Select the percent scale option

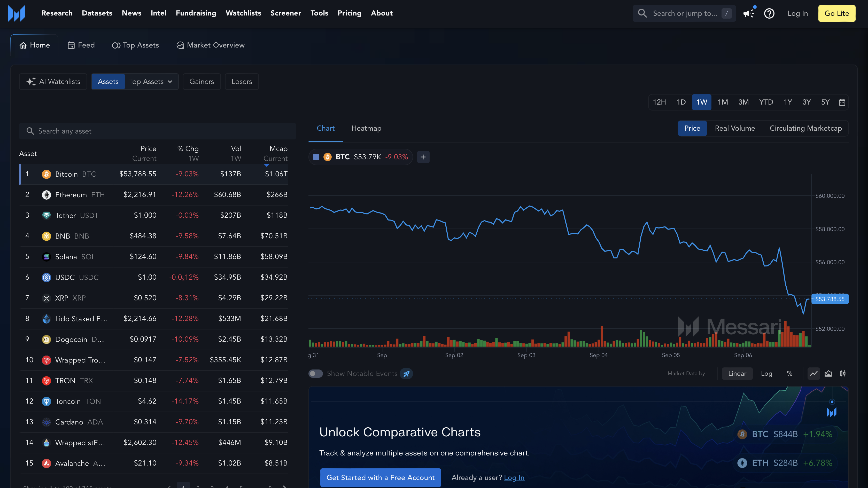789,374
